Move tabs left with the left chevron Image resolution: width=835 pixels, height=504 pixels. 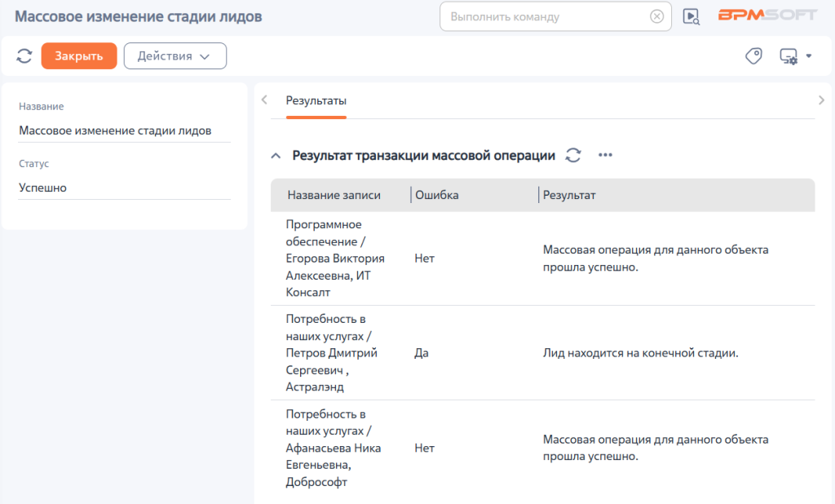(x=264, y=99)
